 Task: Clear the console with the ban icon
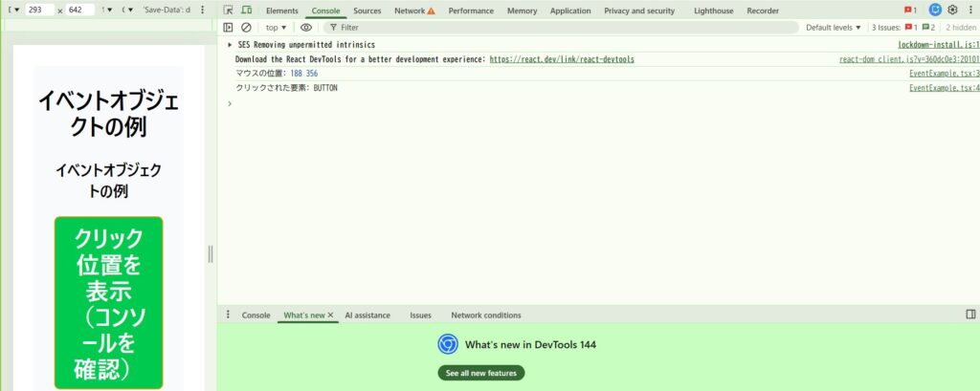[x=246, y=28]
